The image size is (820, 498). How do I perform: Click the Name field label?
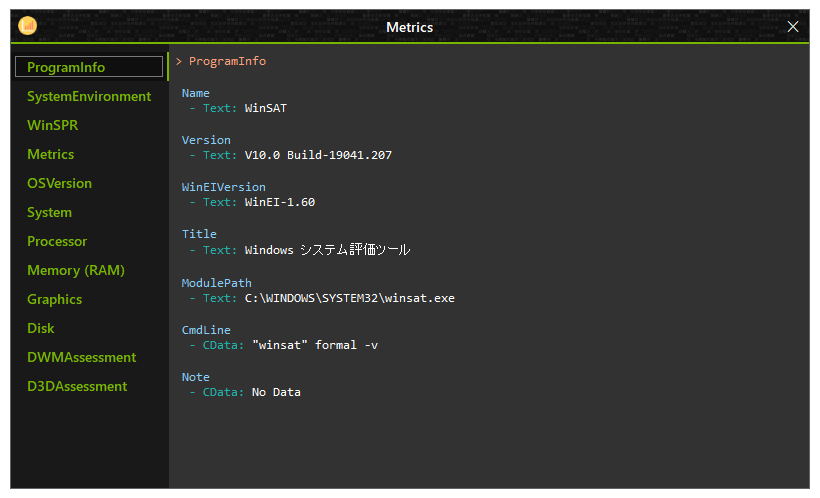pyautogui.click(x=196, y=93)
